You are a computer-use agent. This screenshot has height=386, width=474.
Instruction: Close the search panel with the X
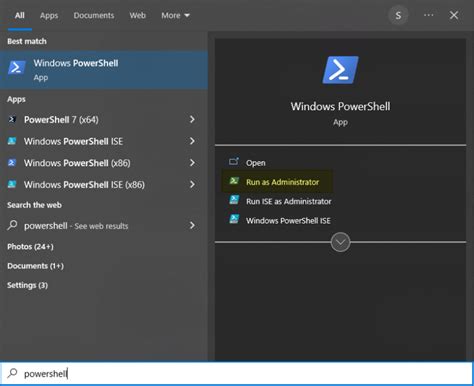point(454,15)
